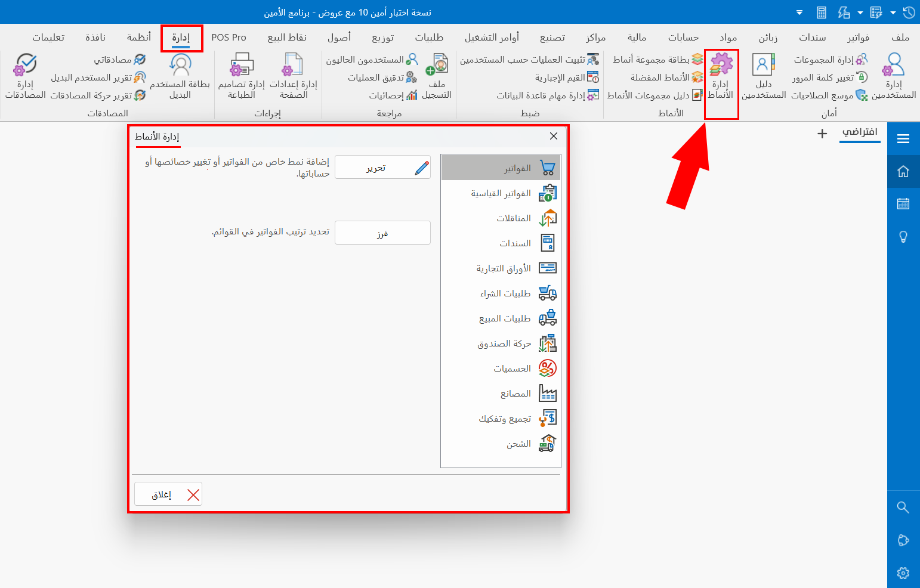Click مصادقاتي in ribbon
Image resolution: width=920 pixels, height=588 pixels.
point(120,60)
